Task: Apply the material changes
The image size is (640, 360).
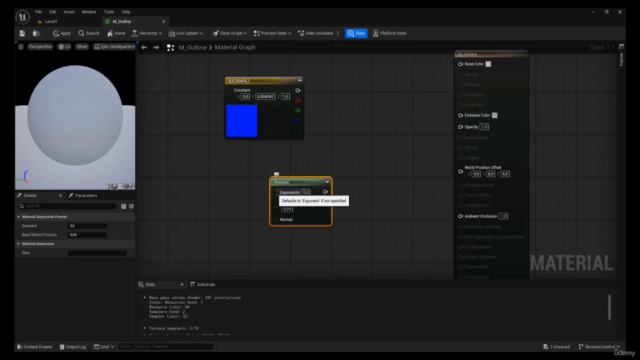Action: pyautogui.click(x=62, y=33)
